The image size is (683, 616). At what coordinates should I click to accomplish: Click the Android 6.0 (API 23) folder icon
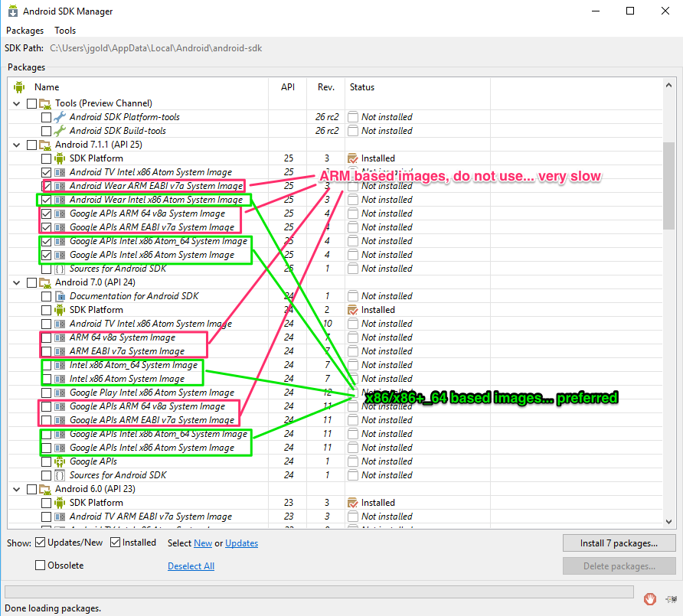pyautogui.click(x=45, y=489)
